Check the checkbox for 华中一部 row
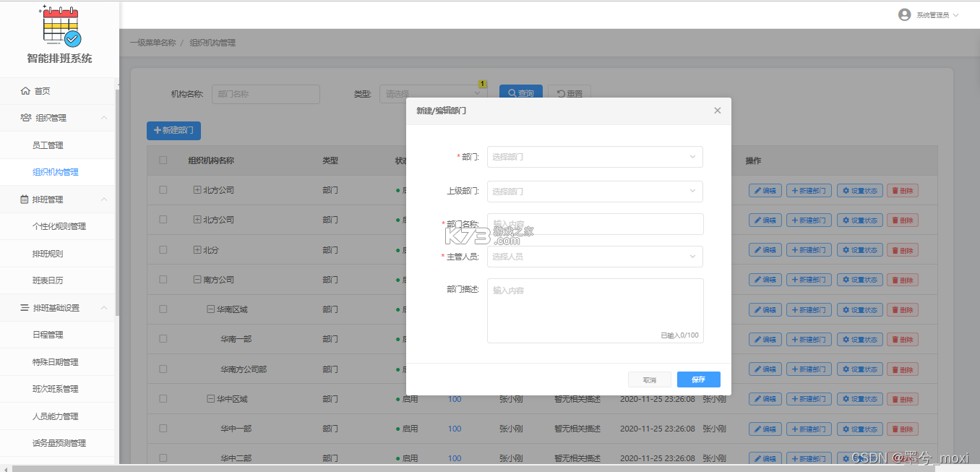The image size is (980, 472). [163, 428]
